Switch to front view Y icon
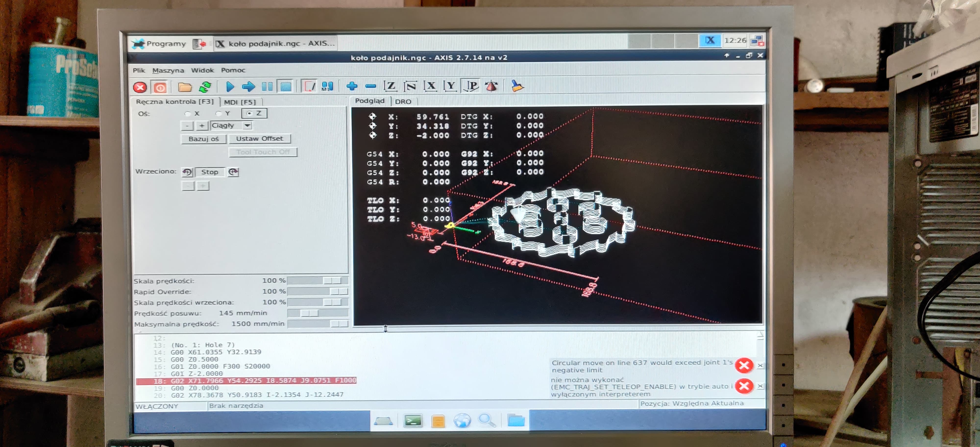This screenshot has height=447, width=980. (x=450, y=86)
